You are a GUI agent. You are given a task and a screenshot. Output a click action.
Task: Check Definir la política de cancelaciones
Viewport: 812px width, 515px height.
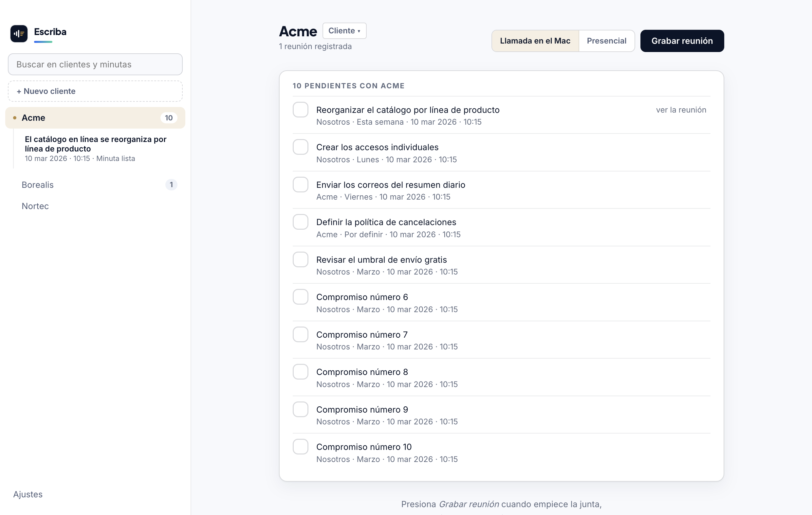[x=301, y=222]
